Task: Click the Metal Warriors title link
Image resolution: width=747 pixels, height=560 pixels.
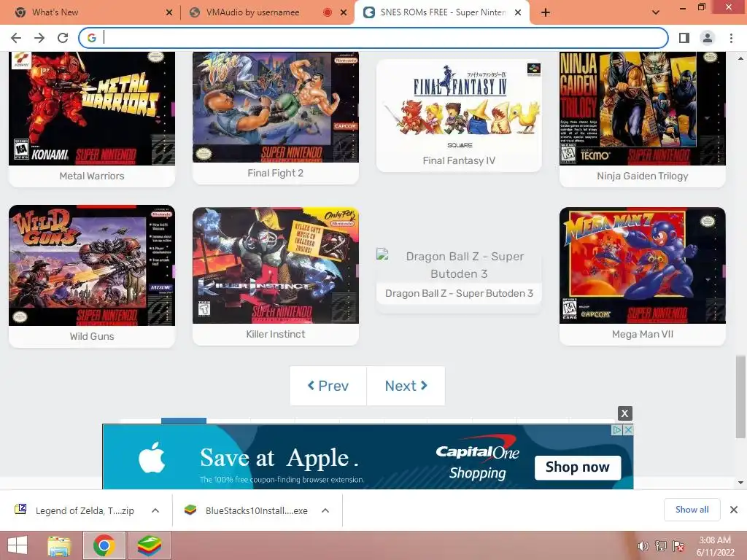Action: coord(92,176)
